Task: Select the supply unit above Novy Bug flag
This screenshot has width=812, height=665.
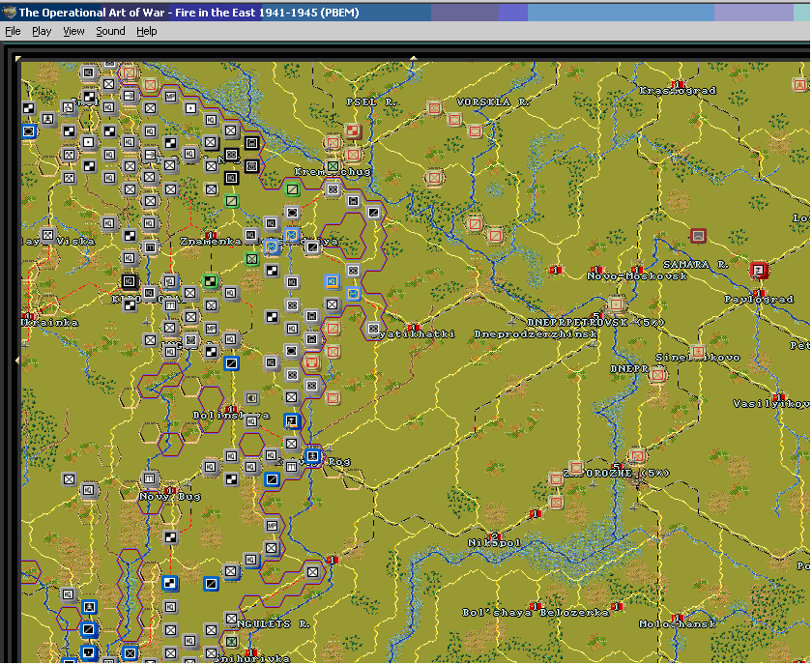Action: [x=150, y=478]
